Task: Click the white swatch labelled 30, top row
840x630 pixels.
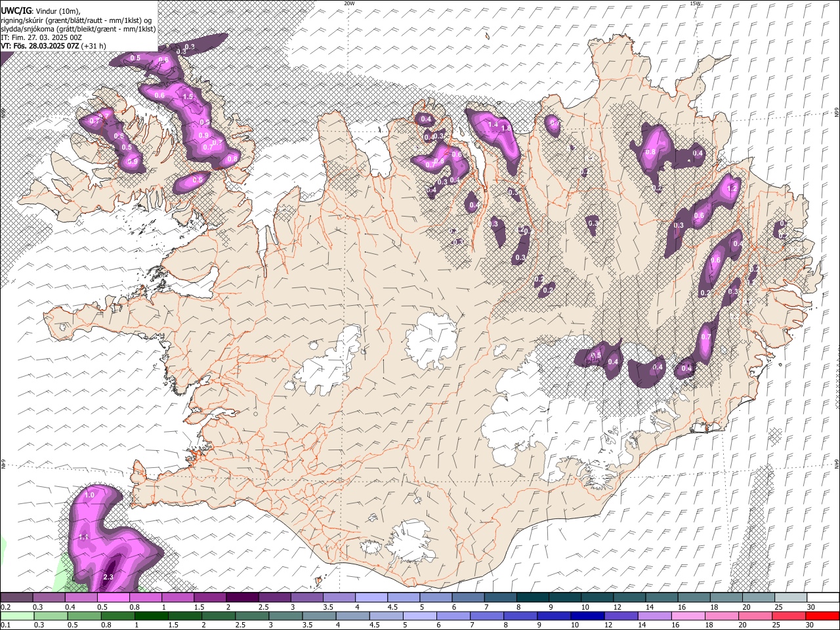Action: (823, 597)
